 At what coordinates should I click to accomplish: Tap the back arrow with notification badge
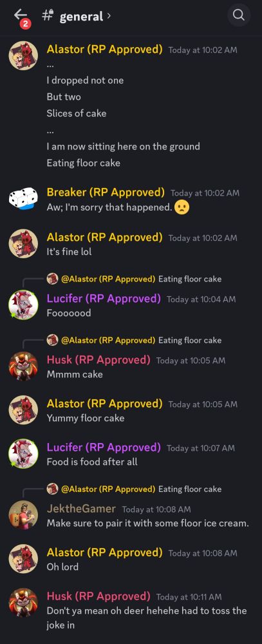tap(21, 17)
